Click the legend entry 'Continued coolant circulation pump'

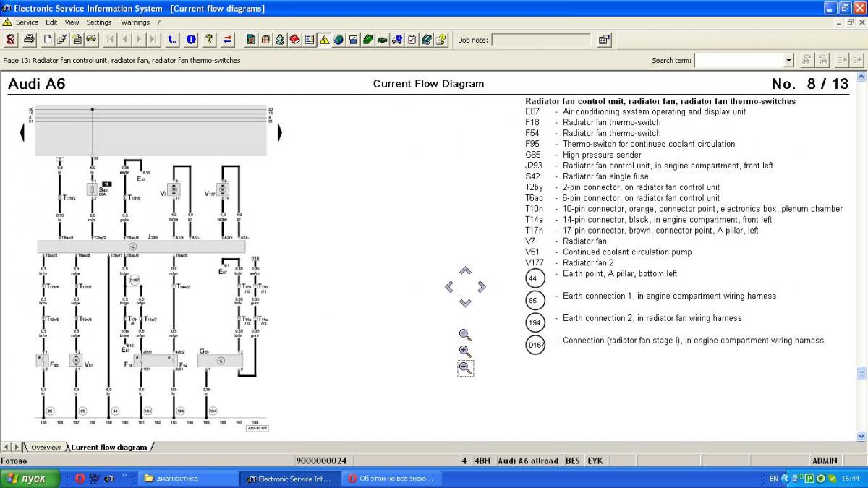tap(627, 252)
